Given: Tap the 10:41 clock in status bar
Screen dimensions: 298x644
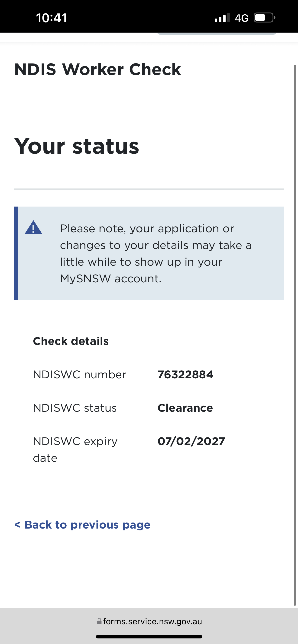Looking at the screenshot, I should point(52,18).
